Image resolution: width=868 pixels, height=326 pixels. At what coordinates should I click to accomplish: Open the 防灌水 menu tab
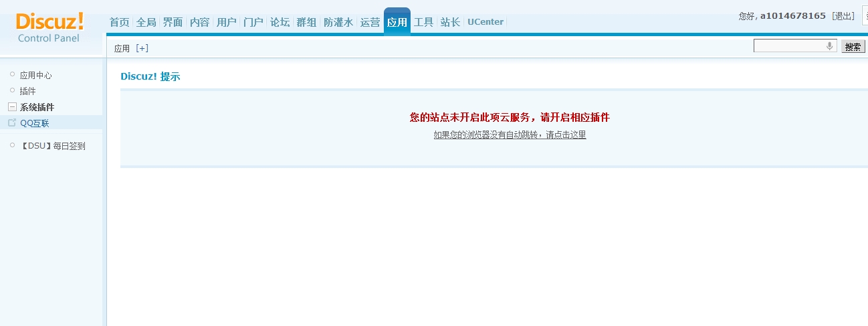point(338,22)
